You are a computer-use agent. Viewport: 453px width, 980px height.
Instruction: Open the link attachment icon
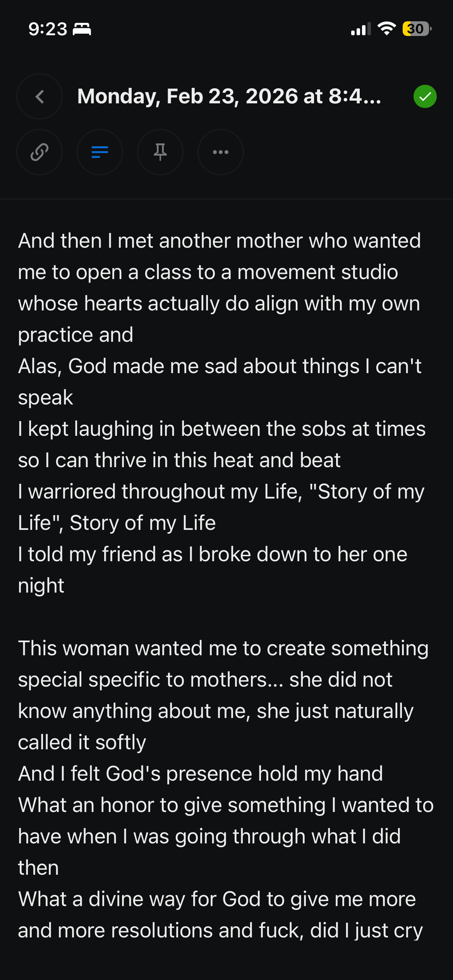[x=39, y=152]
